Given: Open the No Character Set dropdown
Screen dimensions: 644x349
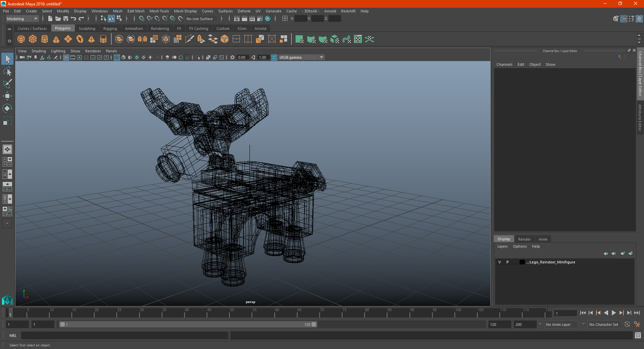Looking at the screenshot, I should pos(604,325).
